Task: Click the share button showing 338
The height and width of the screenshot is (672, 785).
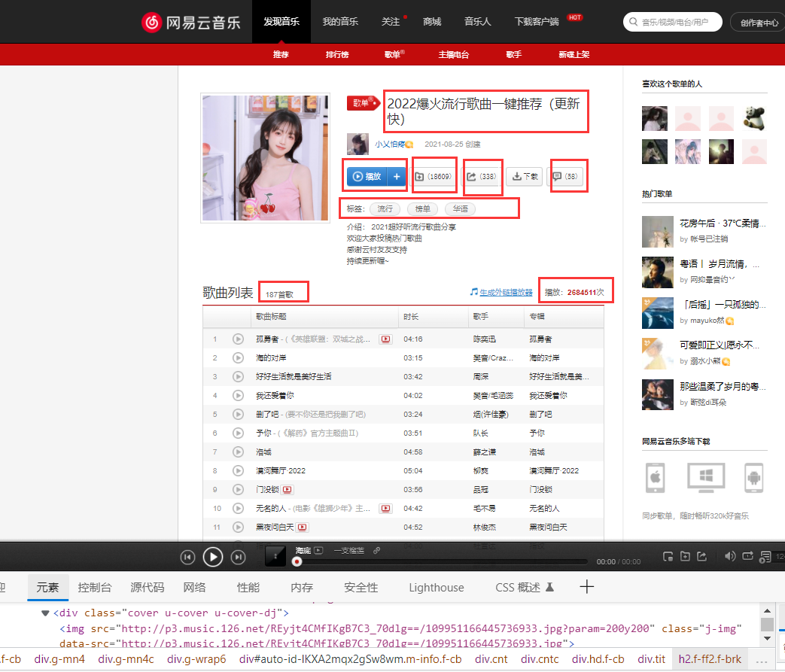Action: coord(482,176)
